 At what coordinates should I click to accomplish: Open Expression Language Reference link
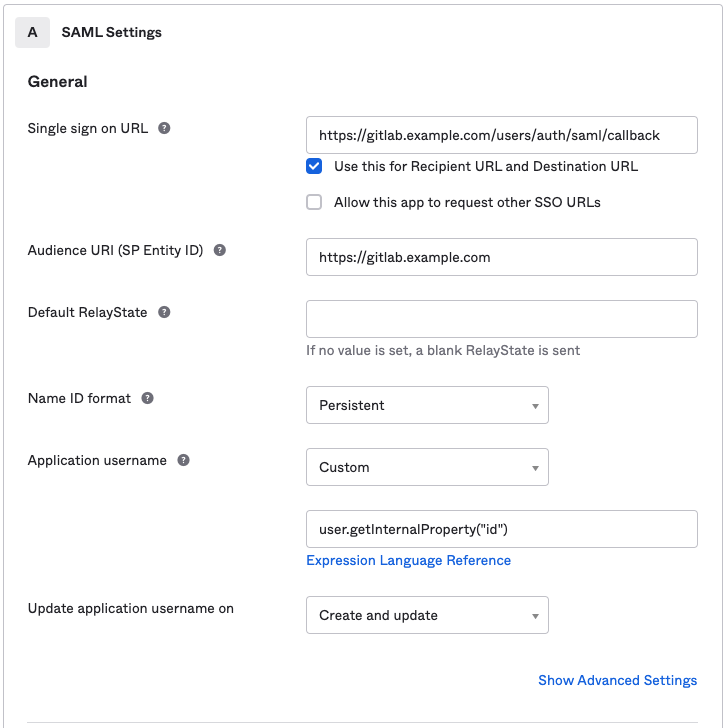(x=408, y=560)
